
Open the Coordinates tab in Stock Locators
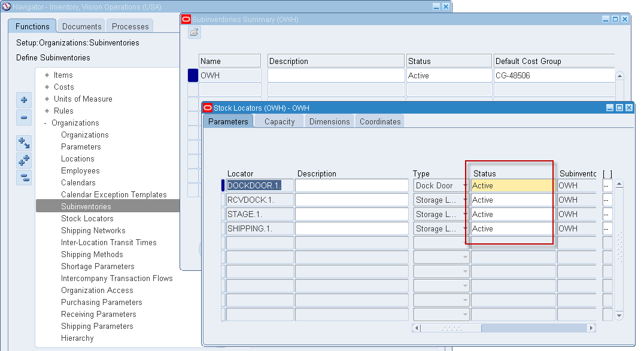click(379, 121)
